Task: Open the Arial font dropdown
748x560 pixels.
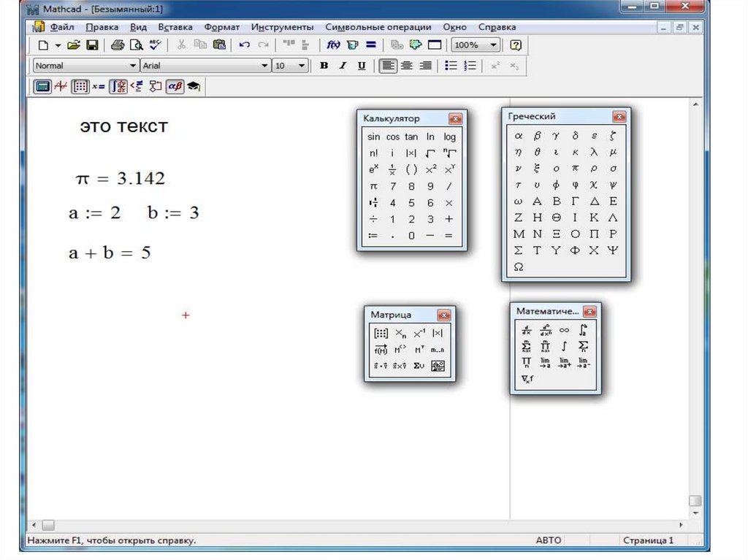Action: [x=264, y=66]
